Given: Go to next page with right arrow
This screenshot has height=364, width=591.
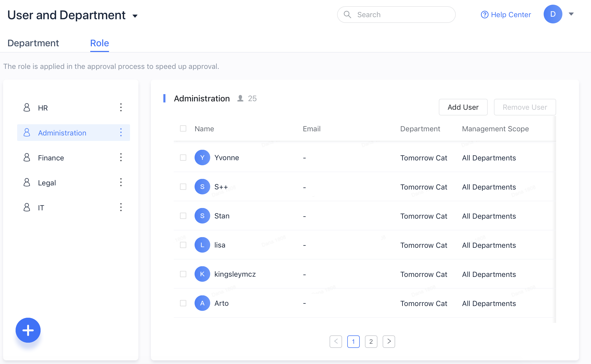Looking at the screenshot, I should point(389,341).
